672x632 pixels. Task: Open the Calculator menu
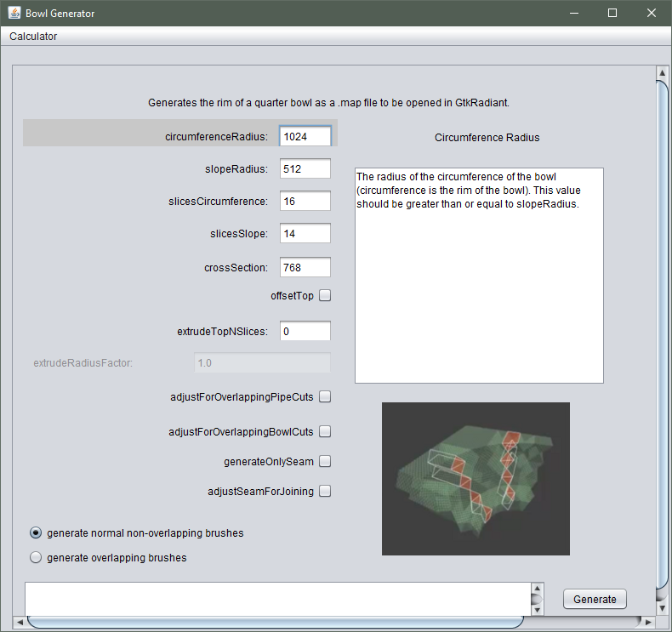click(x=33, y=37)
